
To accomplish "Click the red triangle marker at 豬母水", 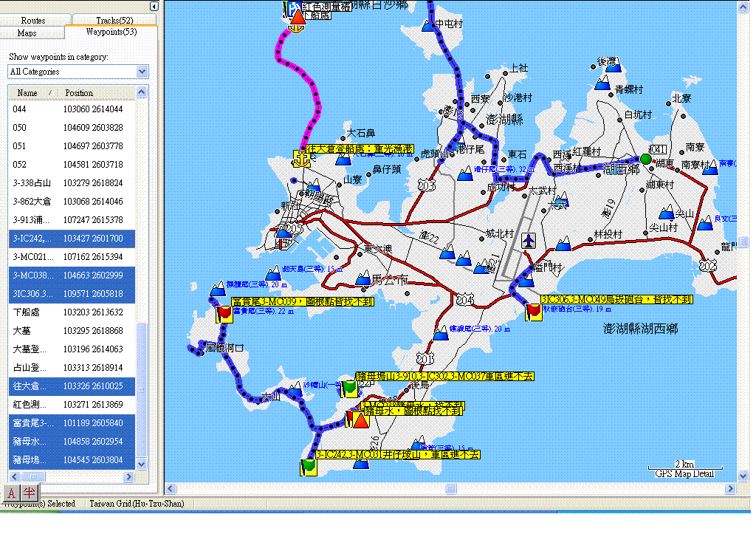I will 360,420.
